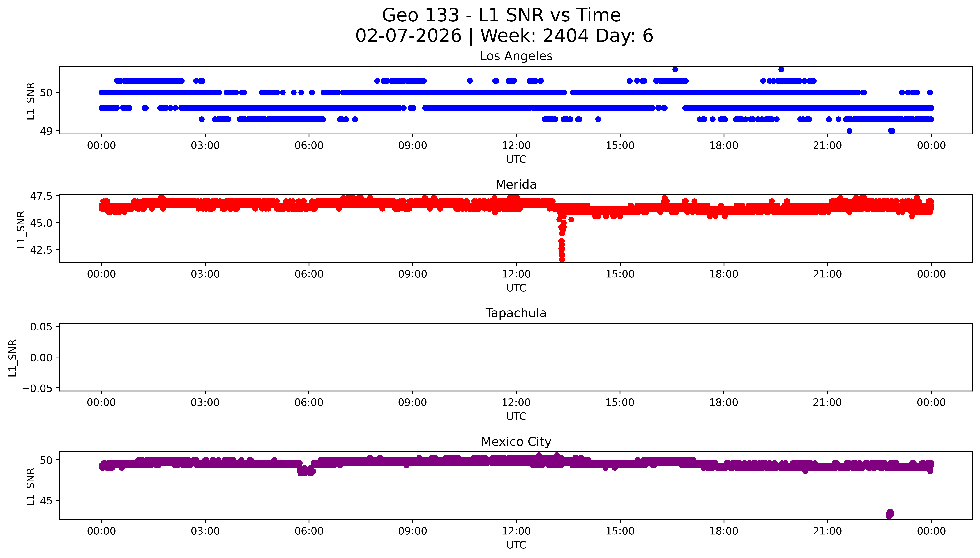Click the '18:00' tick label under the Tapachula plot
Screen dimensions: 980x558
tap(724, 403)
